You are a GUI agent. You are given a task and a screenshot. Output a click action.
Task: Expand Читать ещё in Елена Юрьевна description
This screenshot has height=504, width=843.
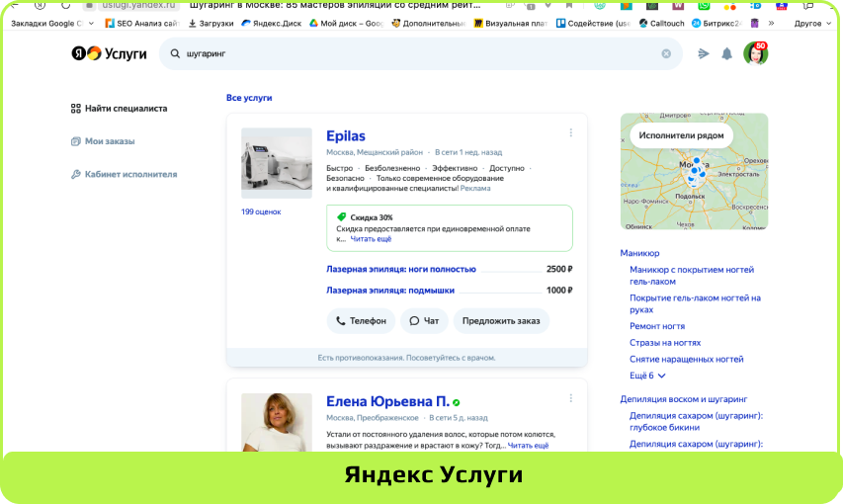point(528,446)
